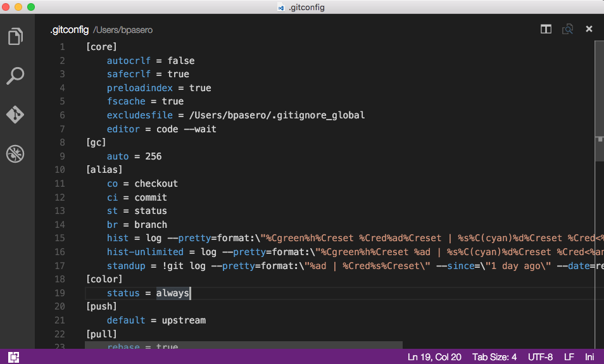The width and height of the screenshot is (604, 364).
Task: Click line number 10 in the gutter
Action: pos(60,170)
